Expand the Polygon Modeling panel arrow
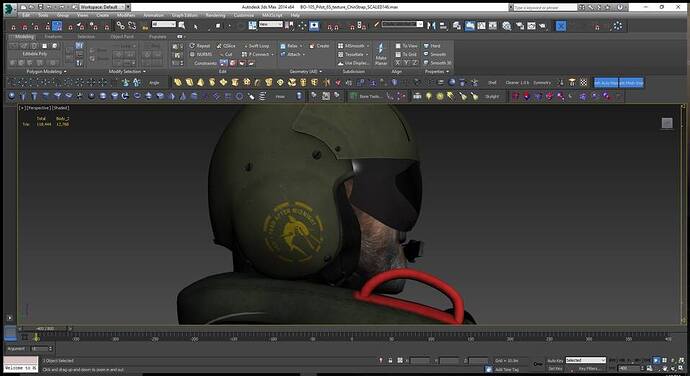This screenshot has height=376, width=690. coord(65,71)
